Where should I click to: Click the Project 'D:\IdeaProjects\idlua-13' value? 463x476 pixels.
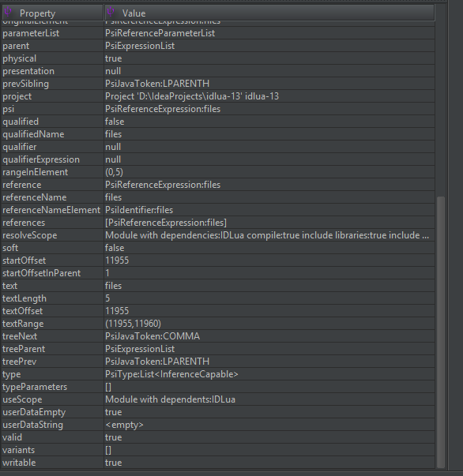point(192,96)
